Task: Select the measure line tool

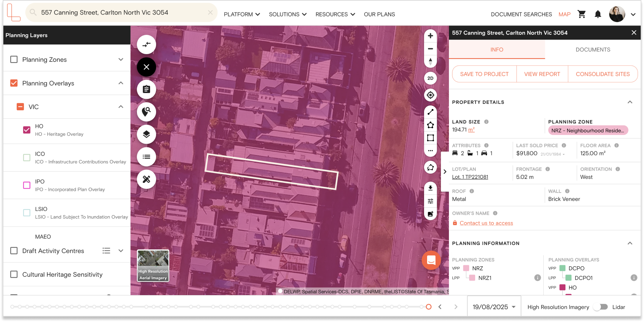Action: click(x=430, y=112)
